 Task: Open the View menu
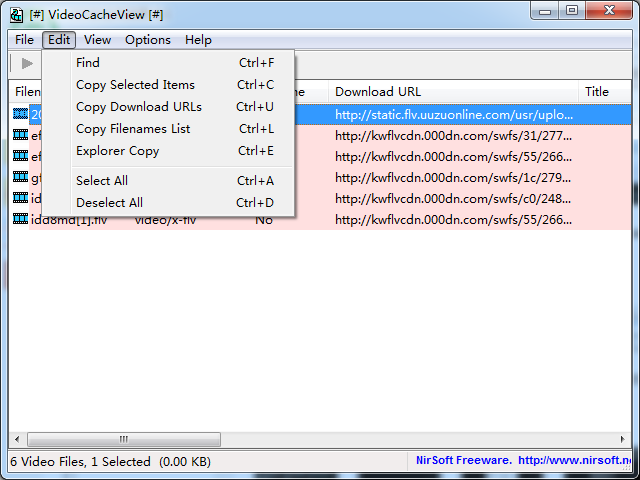click(x=97, y=40)
